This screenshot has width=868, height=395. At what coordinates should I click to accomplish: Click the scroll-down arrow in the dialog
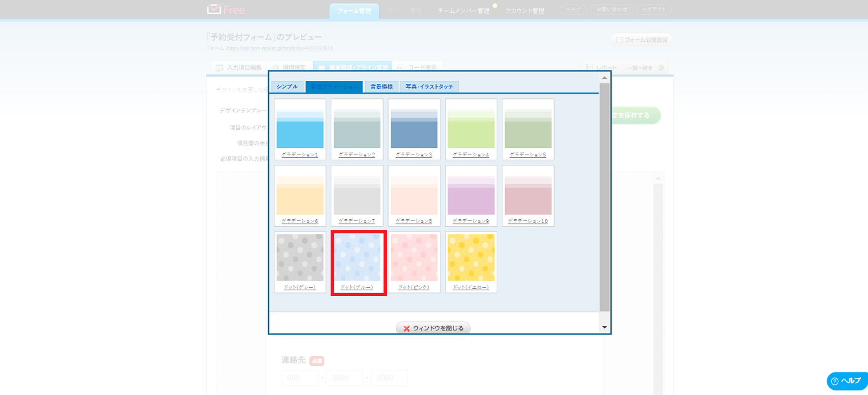click(604, 327)
